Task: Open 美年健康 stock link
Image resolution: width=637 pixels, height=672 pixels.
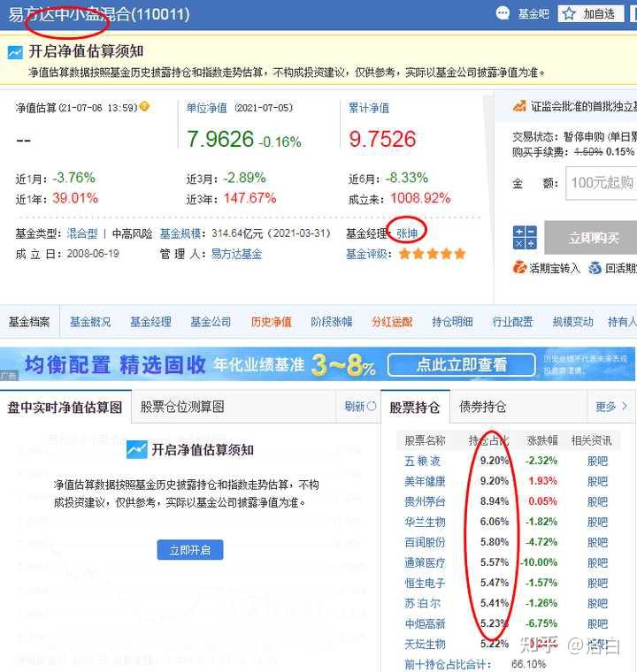Action: (425, 481)
